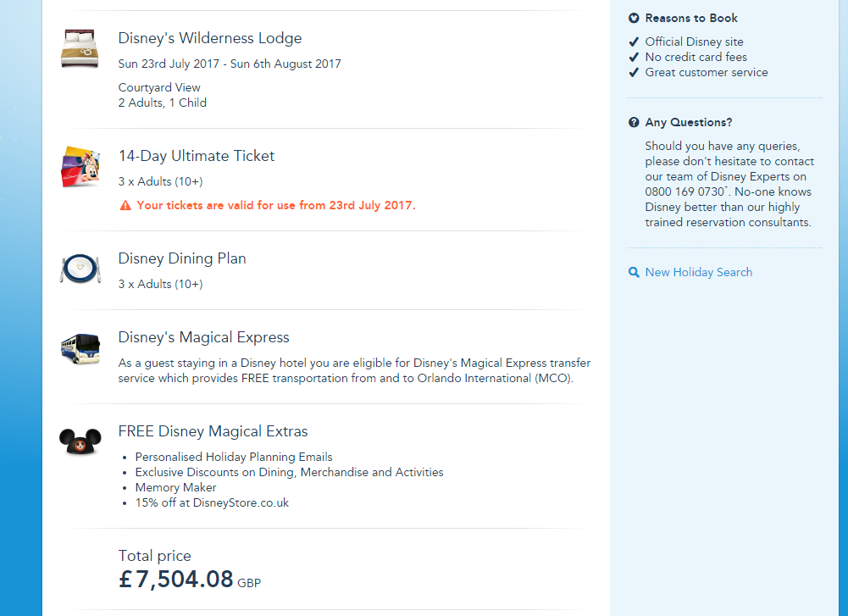Click the checkmark beside Official Disney site
Image resolution: width=848 pixels, height=616 pixels.
point(634,42)
